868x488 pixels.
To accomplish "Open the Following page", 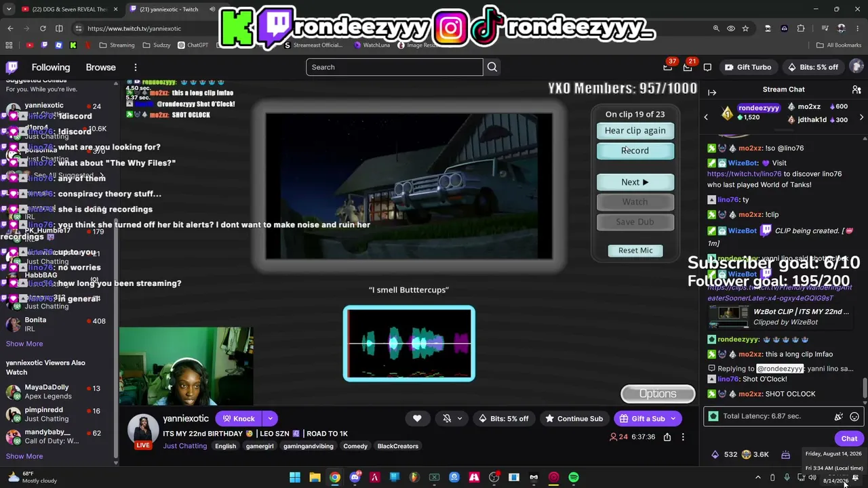I will 51,67.
